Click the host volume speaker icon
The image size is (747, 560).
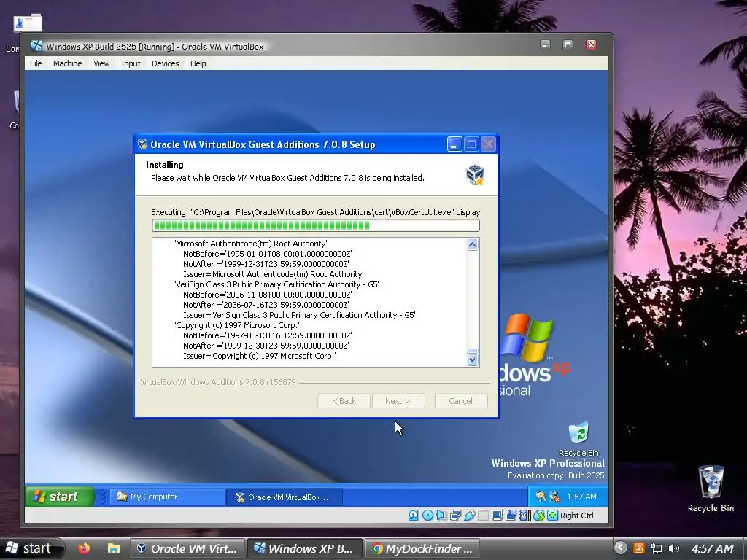[x=673, y=548]
